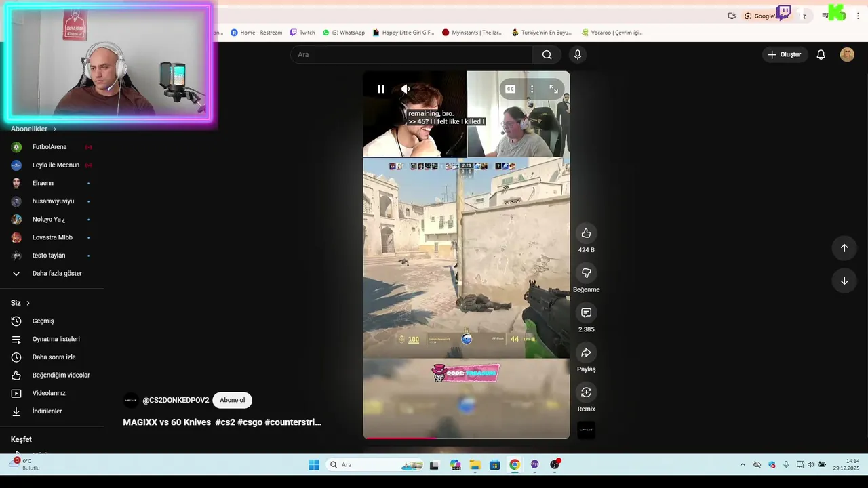Click the Oluştur create button
The width and height of the screenshot is (868, 488).
tap(785, 54)
